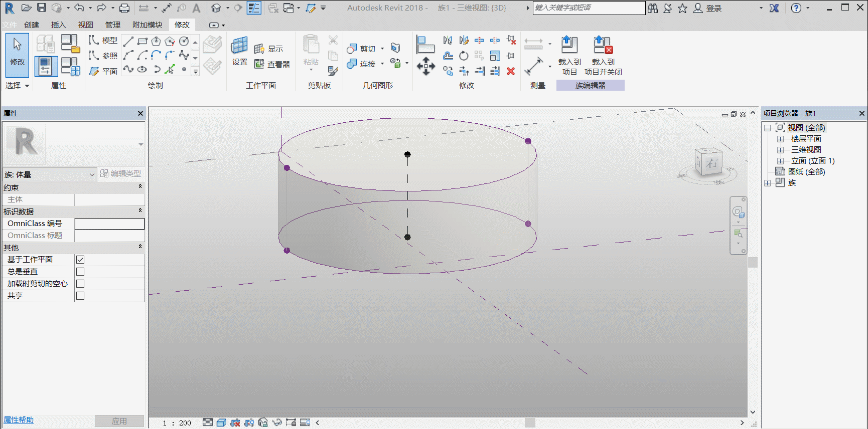Image resolution: width=868 pixels, height=429 pixels.
Task: Expand the 立面 (立面 1) node
Action: (x=780, y=161)
